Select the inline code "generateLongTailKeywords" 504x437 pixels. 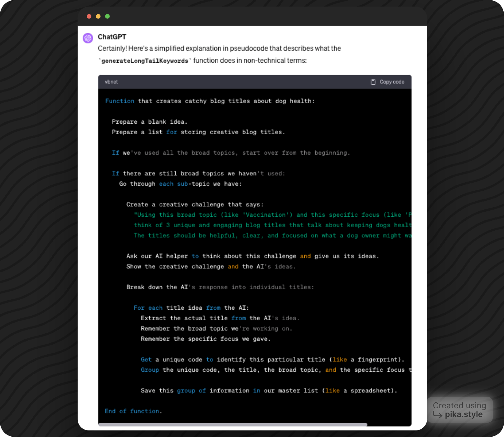point(145,61)
